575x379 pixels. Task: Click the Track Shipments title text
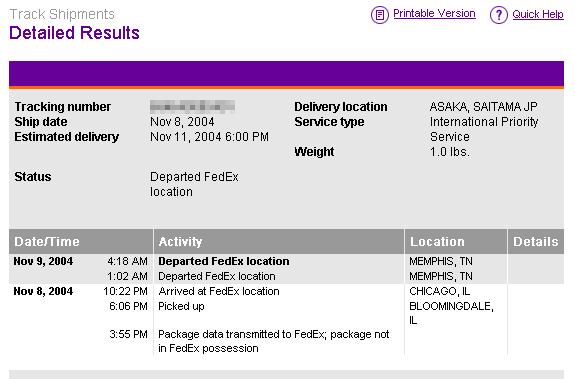tap(62, 14)
